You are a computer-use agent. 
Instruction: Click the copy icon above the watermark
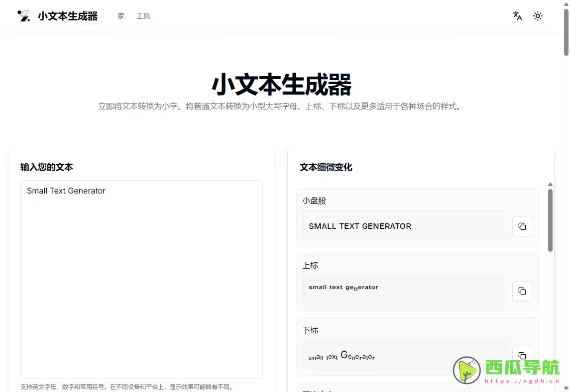point(522,356)
